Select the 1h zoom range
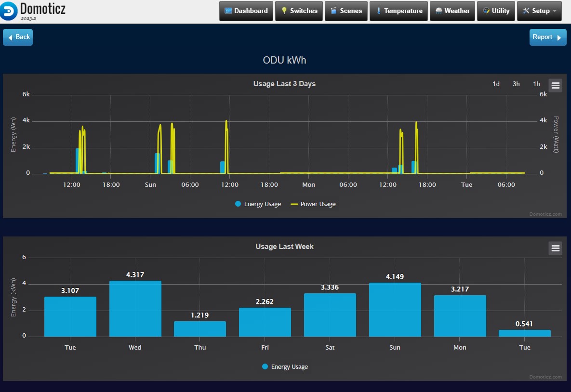 (536, 84)
